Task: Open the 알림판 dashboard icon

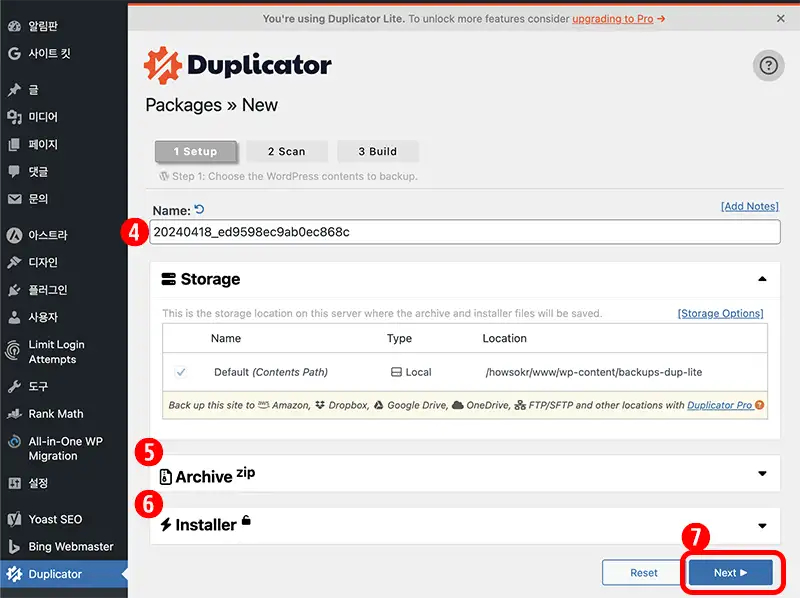Action: tap(14, 26)
